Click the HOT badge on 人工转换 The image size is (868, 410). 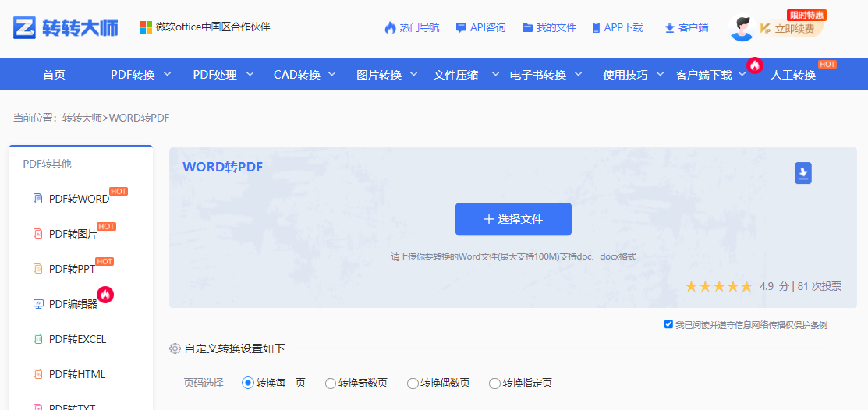pyautogui.click(x=827, y=65)
